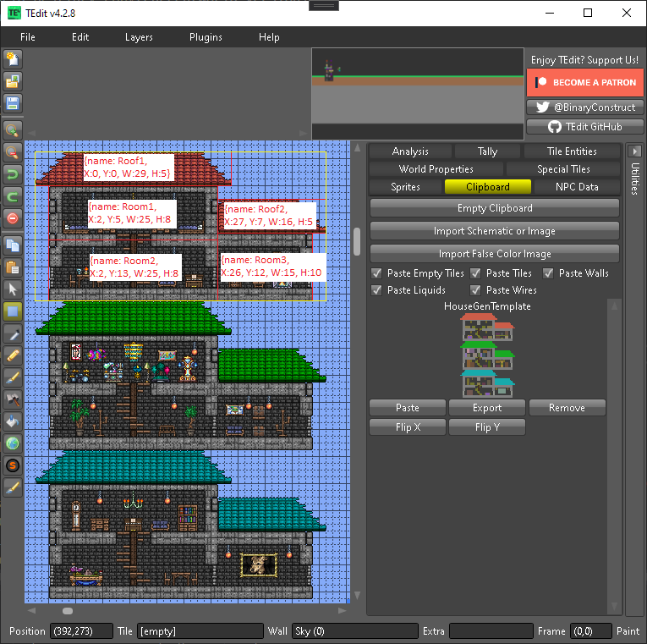Viewport: 647px width, 644px height.
Task: Select the Arrow pointer tool
Action: [x=13, y=289]
